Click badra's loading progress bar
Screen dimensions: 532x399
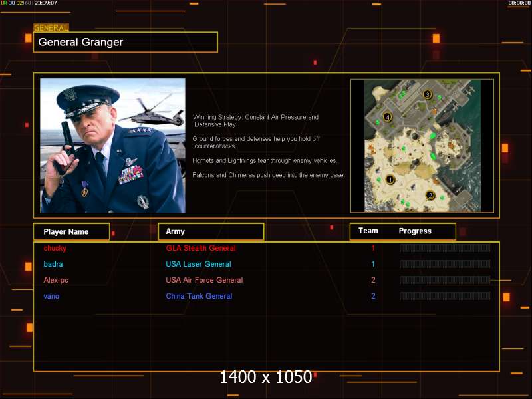445,264
